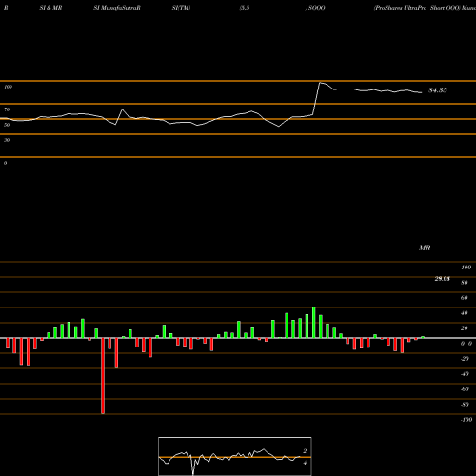Click the 'SI & MR' header label
476x476 pixels.
pos(50,8)
